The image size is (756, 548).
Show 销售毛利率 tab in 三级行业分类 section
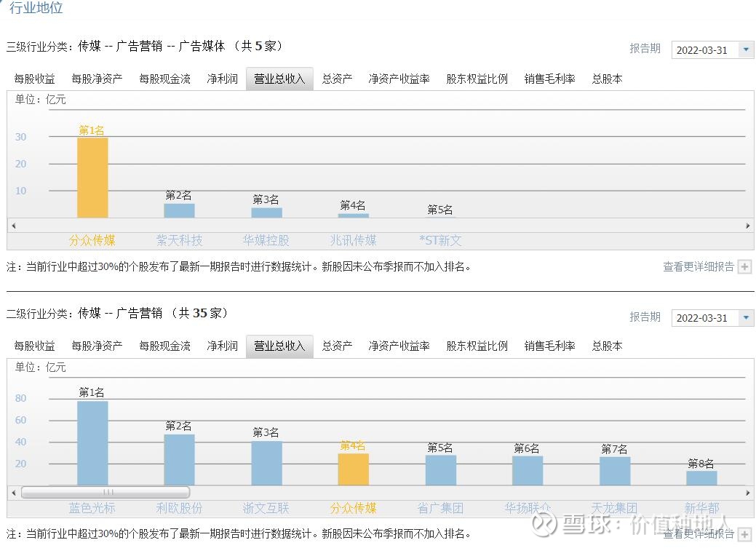[x=549, y=79]
